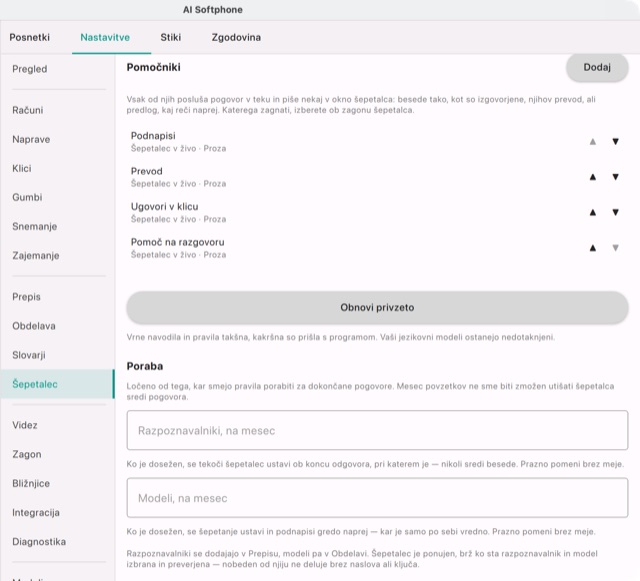Open Bližnjice in the sidebar
Screen dimensions: 640x581
click(58, 483)
